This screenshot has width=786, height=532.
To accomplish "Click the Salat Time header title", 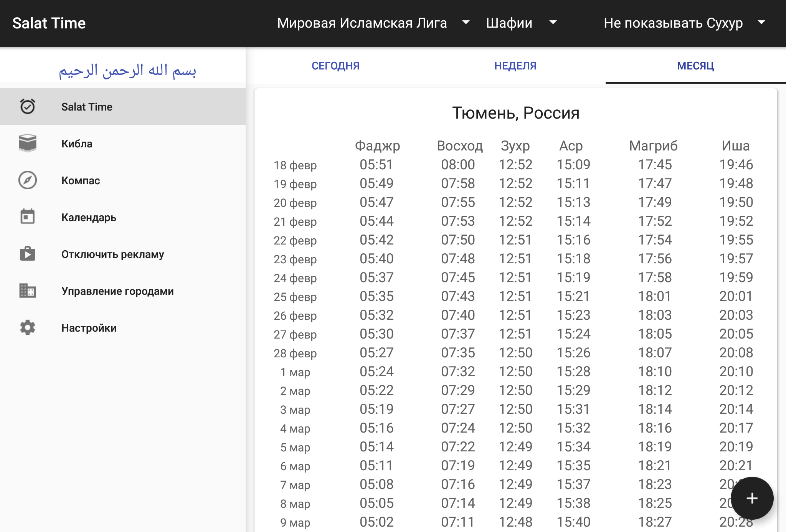I will [x=49, y=23].
